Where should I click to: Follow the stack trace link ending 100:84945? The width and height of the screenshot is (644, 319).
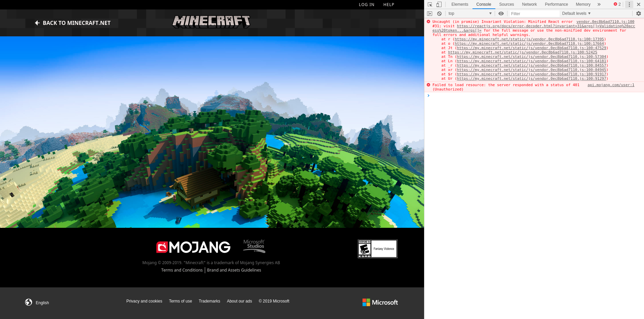531,70
